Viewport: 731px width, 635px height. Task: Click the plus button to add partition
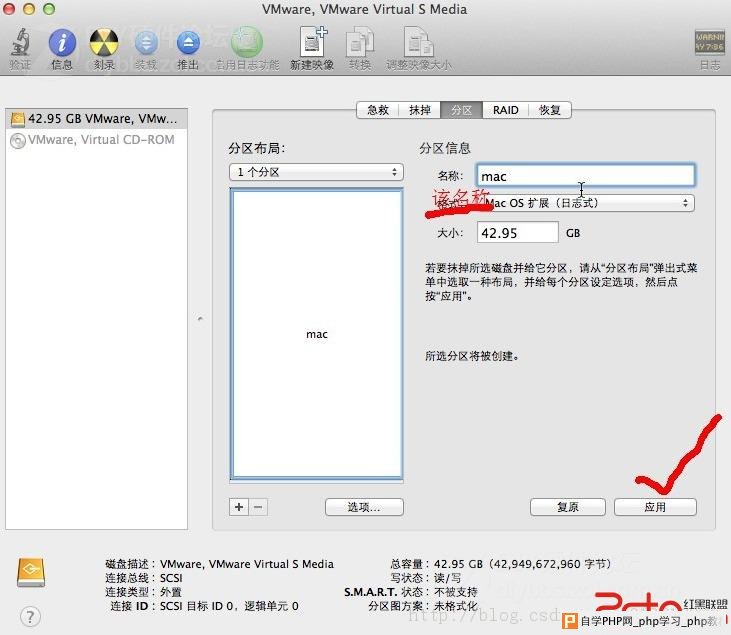coord(239,507)
